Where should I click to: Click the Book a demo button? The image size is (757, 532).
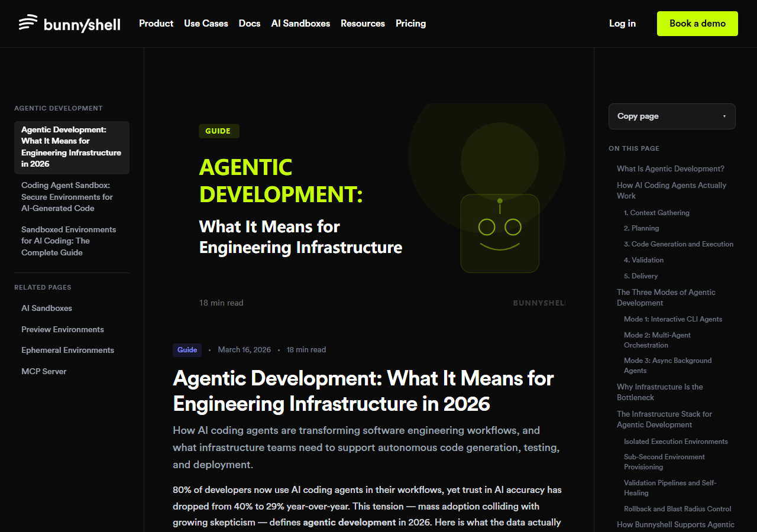pyautogui.click(x=697, y=24)
